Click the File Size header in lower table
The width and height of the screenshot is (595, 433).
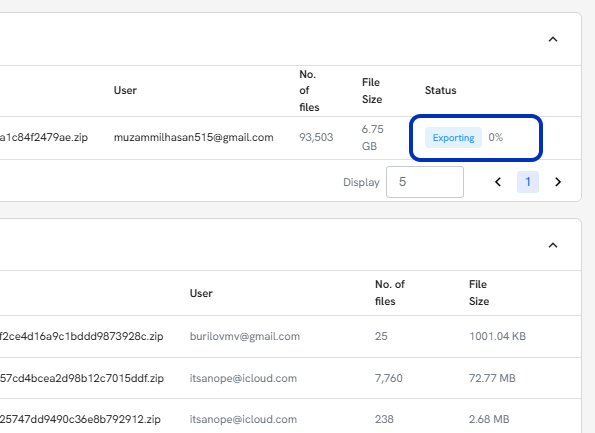(479, 293)
